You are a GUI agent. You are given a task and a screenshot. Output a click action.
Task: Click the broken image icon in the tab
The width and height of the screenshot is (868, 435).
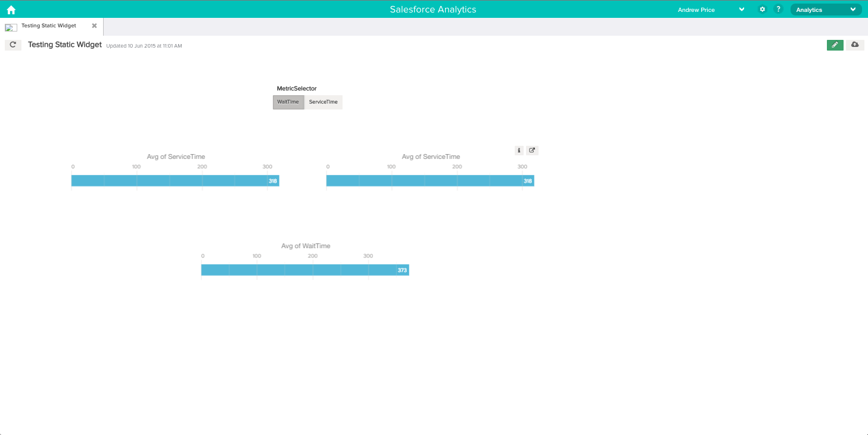pyautogui.click(x=11, y=27)
